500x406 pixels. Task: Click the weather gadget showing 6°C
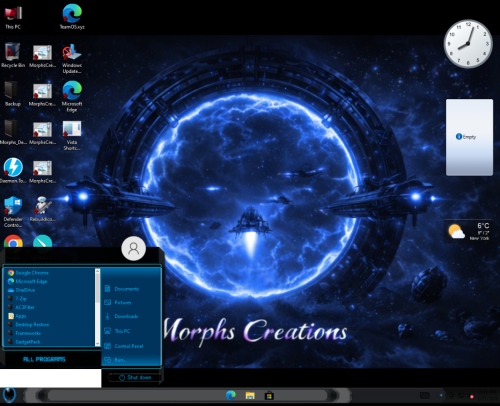(x=469, y=231)
